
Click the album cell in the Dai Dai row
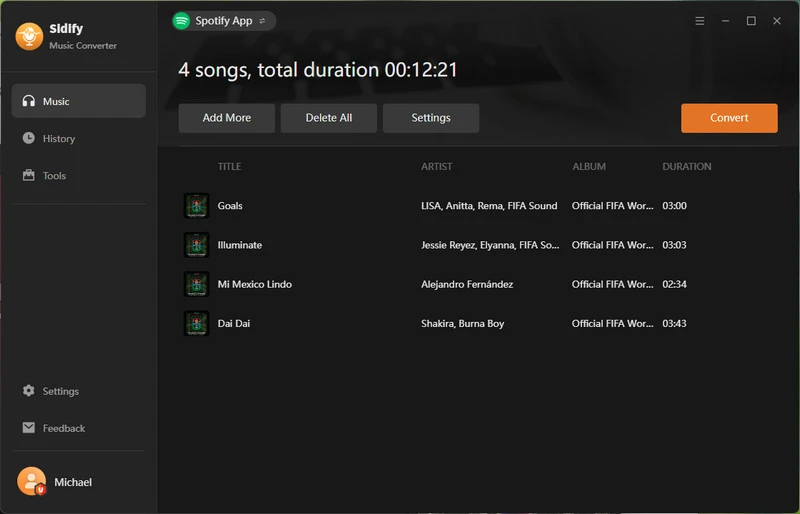(612, 324)
